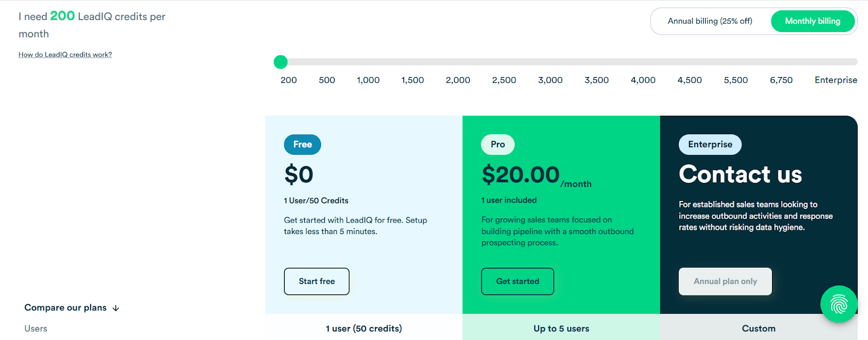Click the fingerprint icon in bottom corner
The width and height of the screenshot is (868, 340).
[838, 304]
